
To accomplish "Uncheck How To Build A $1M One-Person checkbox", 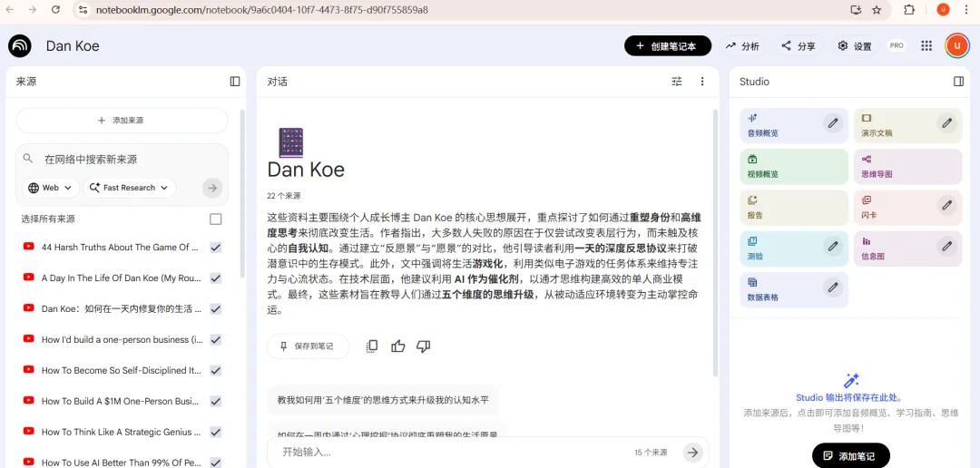I will pos(216,401).
